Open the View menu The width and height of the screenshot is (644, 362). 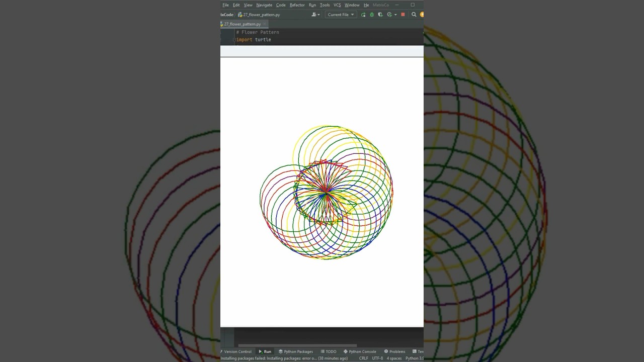pos(248,5)
